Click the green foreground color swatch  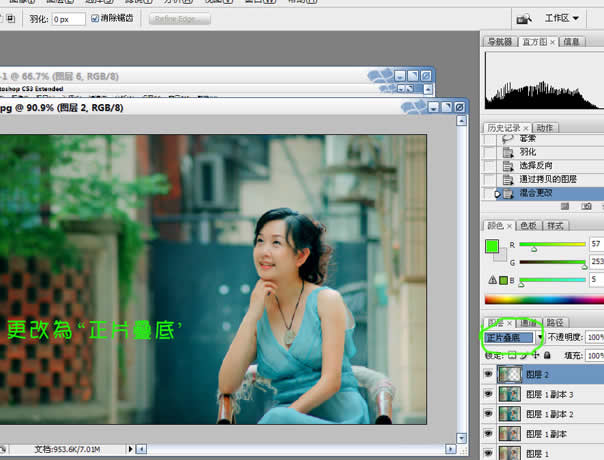click(x=492, y=246)
